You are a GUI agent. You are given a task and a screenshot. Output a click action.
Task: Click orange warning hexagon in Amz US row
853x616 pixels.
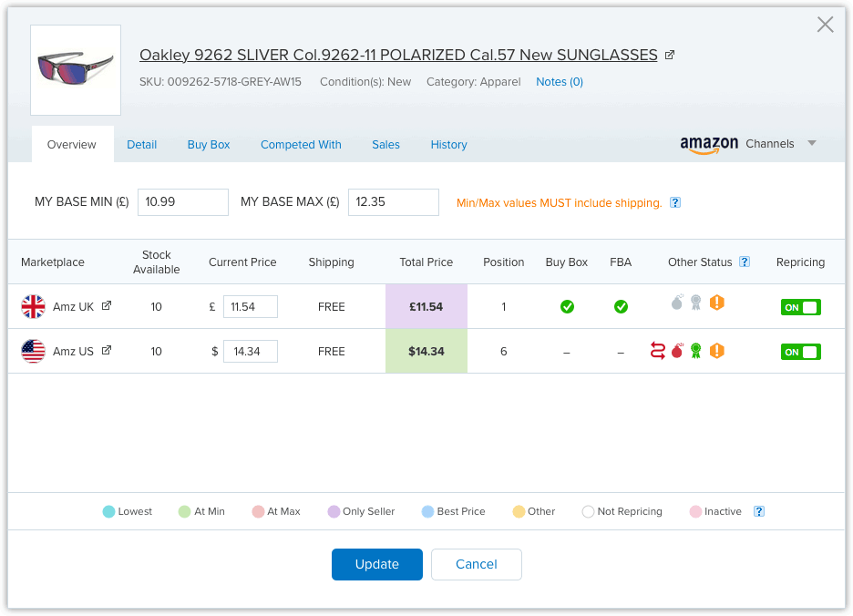717,351
